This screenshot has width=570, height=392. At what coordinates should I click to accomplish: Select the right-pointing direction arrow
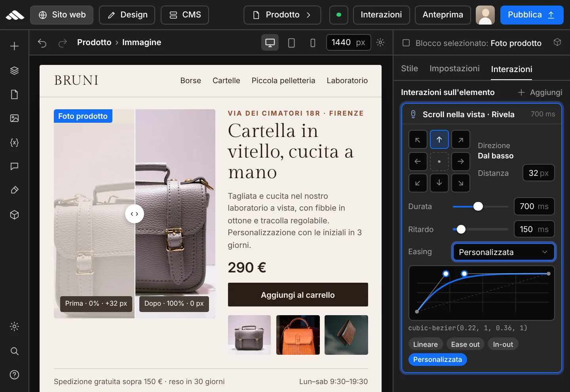461,161
